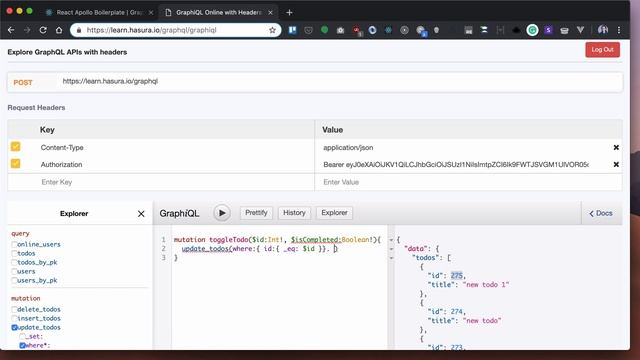Reload the current page
Image resolution: width=640 pixels, height=360 pixels.
(43, 30)
